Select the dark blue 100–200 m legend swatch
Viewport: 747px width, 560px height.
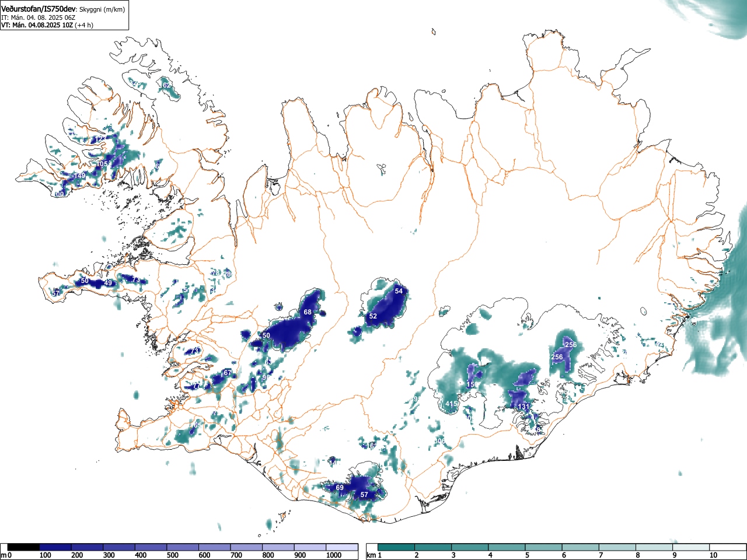tap(55, 547)
